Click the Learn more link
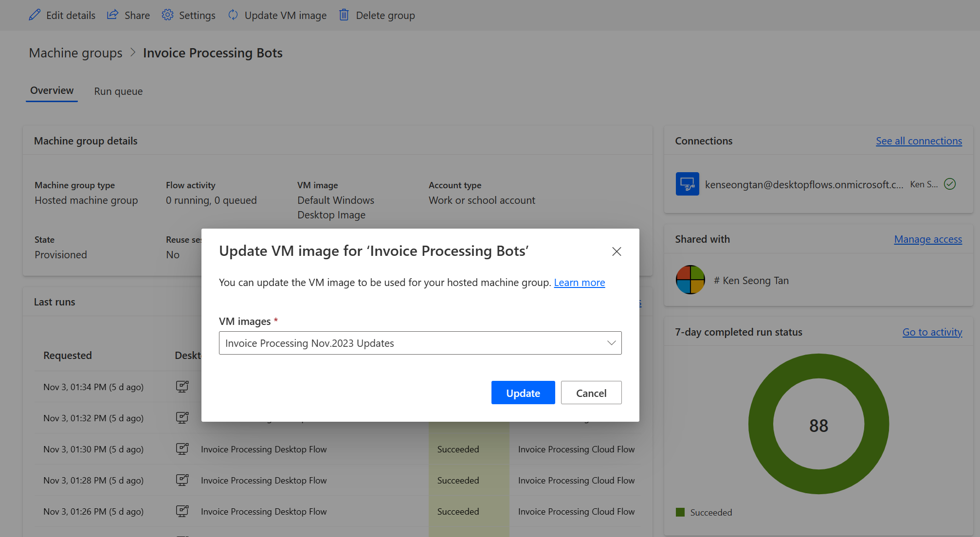Image resolution: width=980 pixels, height=537 pixels. coord(579,282)
